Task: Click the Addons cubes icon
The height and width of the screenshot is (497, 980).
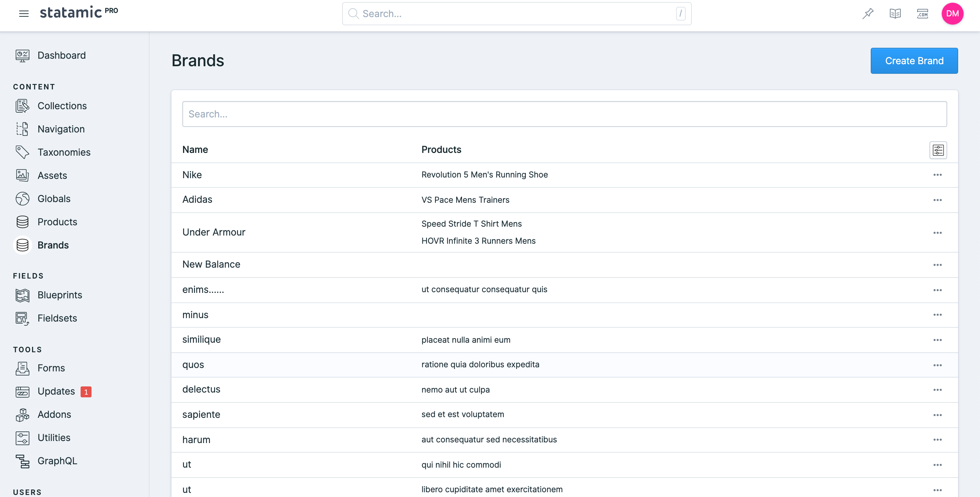Action: (x=23, y=415)
